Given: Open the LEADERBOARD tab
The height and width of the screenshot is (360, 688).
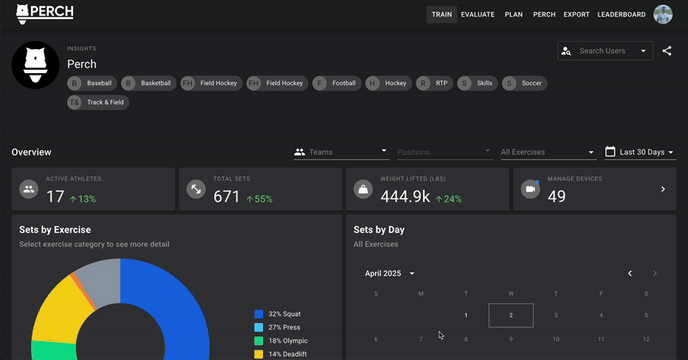Looking at the screenshot, I should click(621, 14).
